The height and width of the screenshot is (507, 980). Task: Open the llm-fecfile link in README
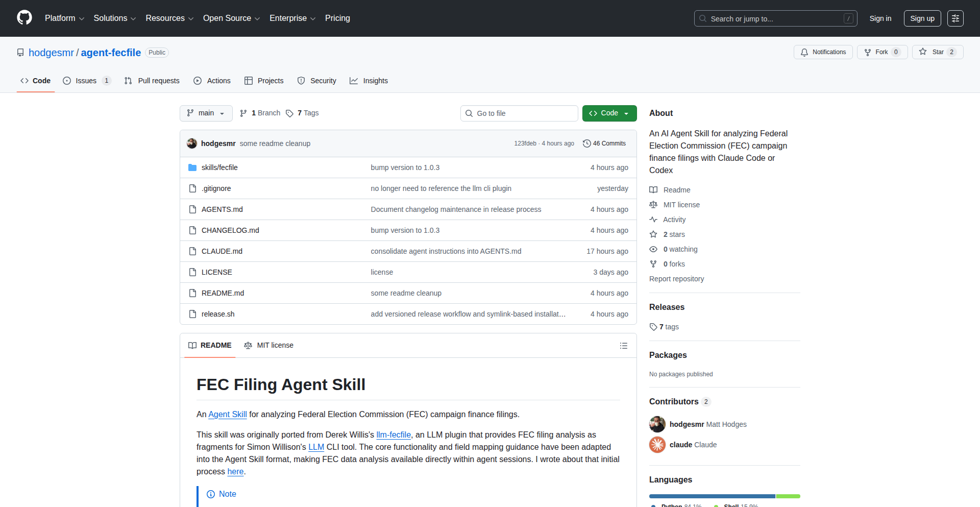point(393,435)
